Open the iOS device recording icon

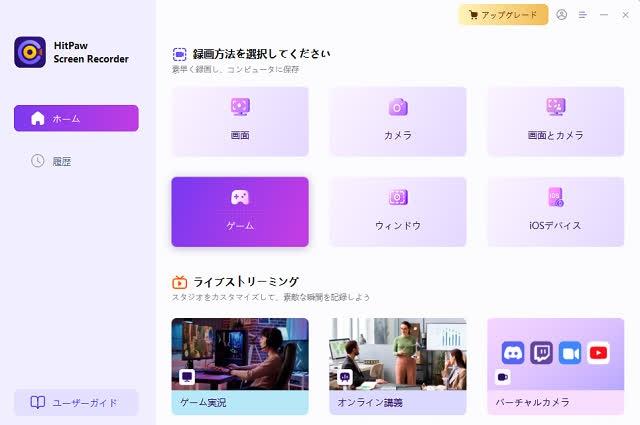coord(555,197)
